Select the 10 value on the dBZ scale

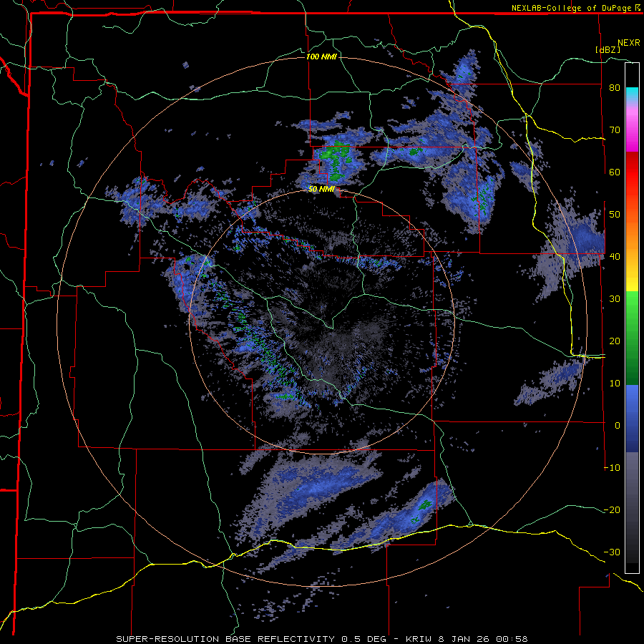pyautogui.click(x=615, y=384)
